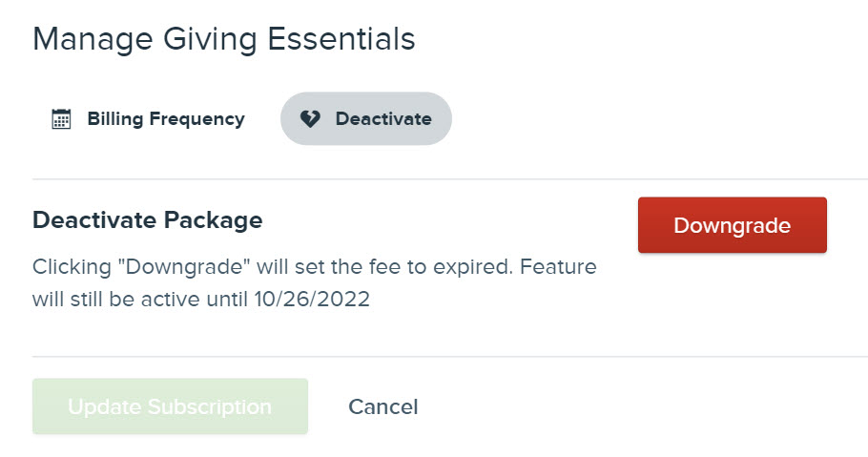Click the red Downgrade button
Screen dimensions: 868x457
(x=733, y=225)
